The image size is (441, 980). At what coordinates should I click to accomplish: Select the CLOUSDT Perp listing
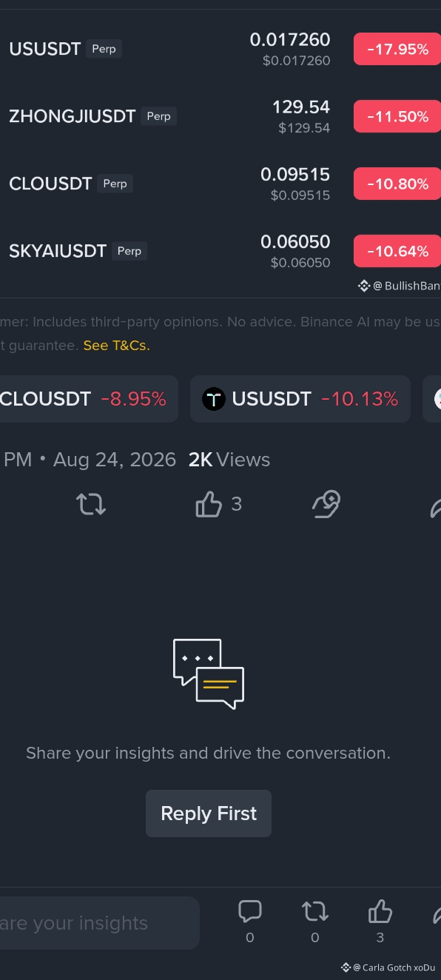(220, 184)
